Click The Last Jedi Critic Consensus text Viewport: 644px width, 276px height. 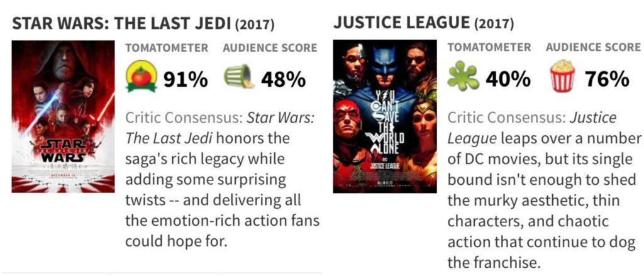[222, 179]
